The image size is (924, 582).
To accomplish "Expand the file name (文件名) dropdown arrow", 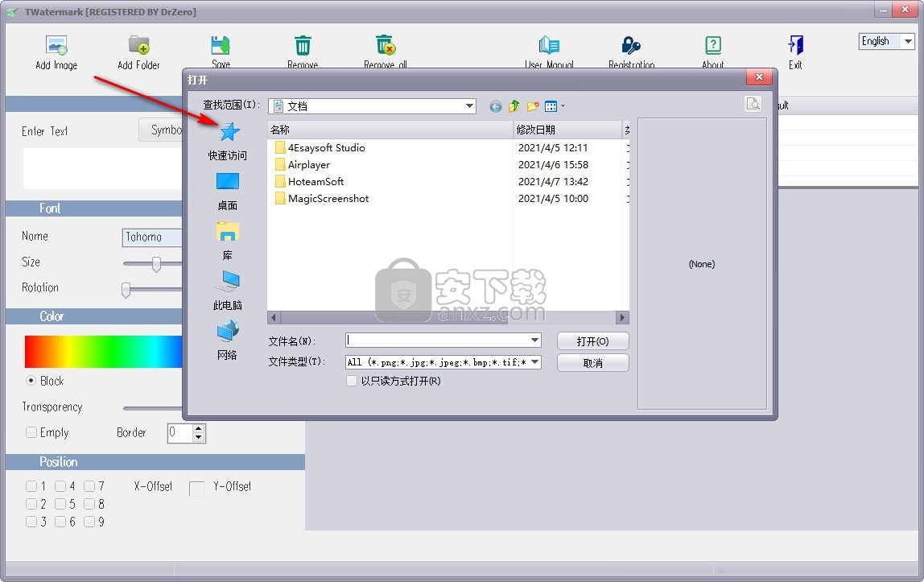I will pyautogui.click(x=534, y=340).
